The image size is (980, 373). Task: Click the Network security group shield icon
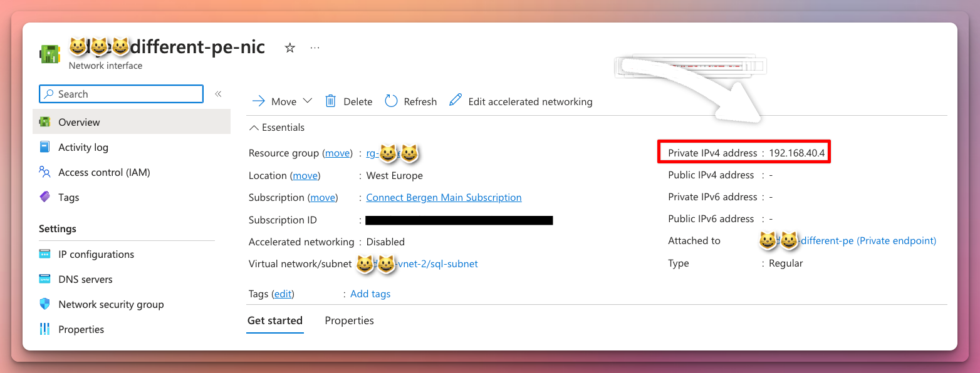pyautogui.click(x=44, y=304)
